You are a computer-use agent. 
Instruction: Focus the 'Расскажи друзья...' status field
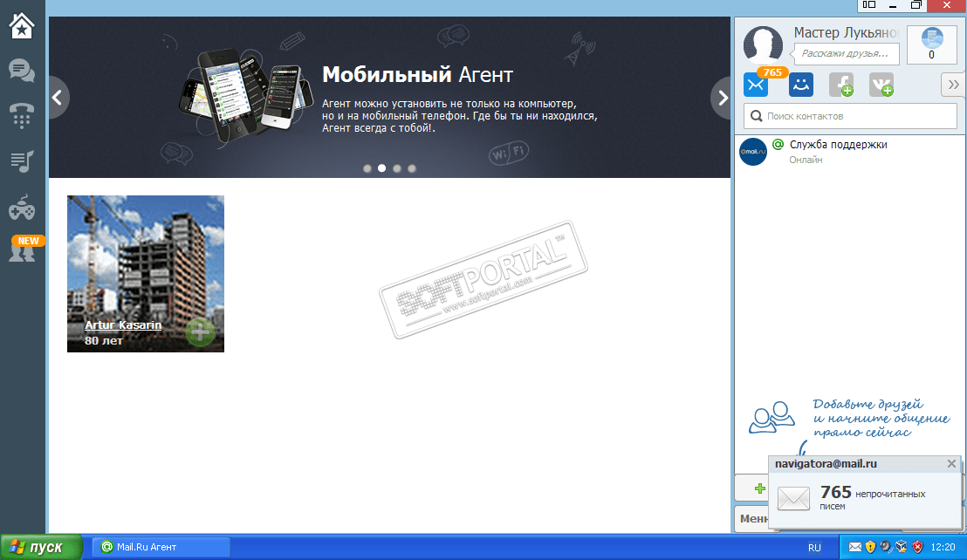tap(847, 53)
